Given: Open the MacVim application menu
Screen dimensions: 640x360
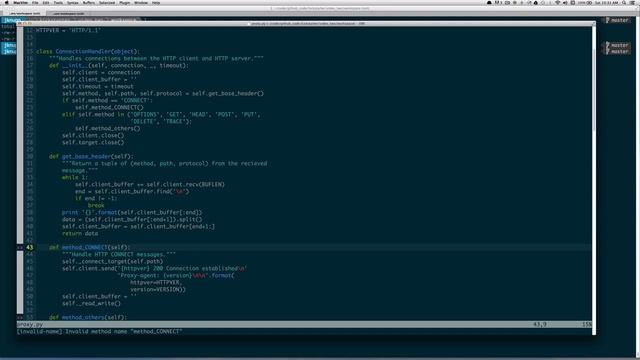Looking at the screenshot, I should [20, 2].
